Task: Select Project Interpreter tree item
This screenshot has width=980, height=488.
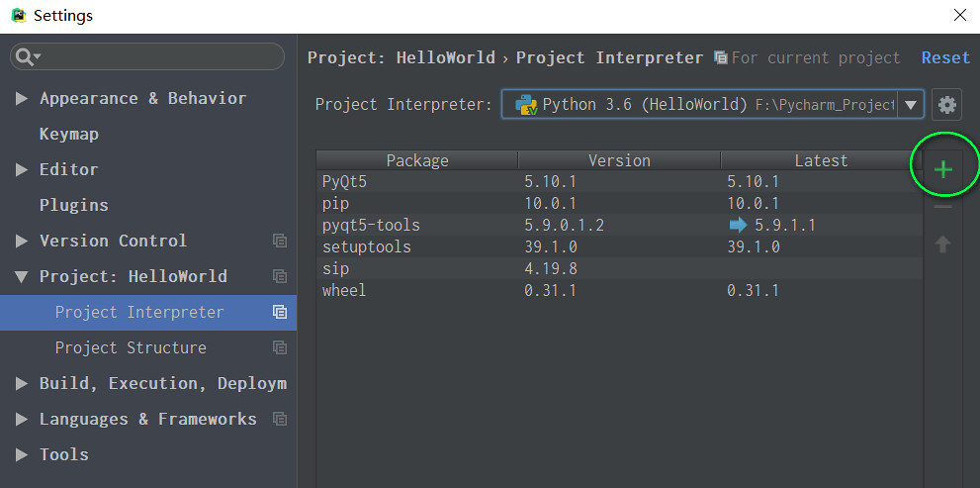Action: coord(148,312)
